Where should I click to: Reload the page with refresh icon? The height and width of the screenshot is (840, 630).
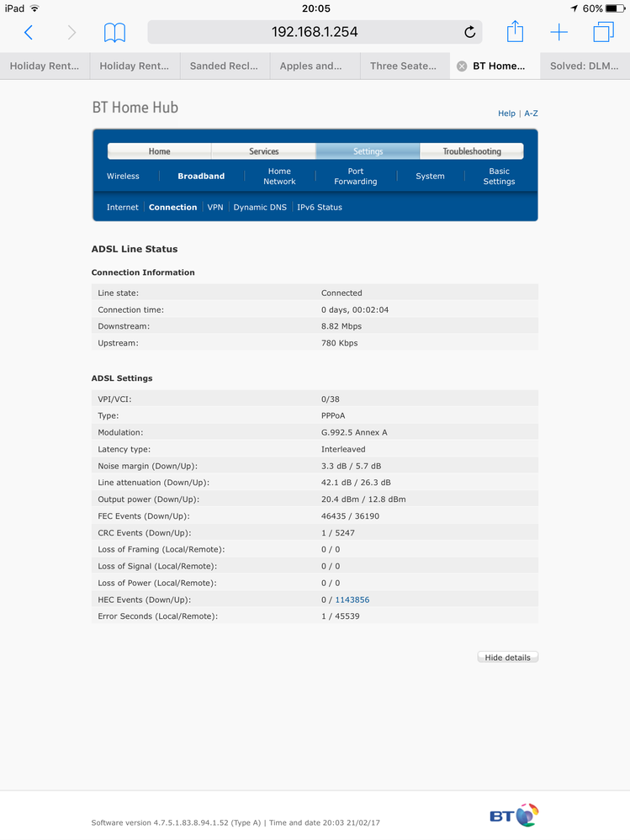(470, 32)
